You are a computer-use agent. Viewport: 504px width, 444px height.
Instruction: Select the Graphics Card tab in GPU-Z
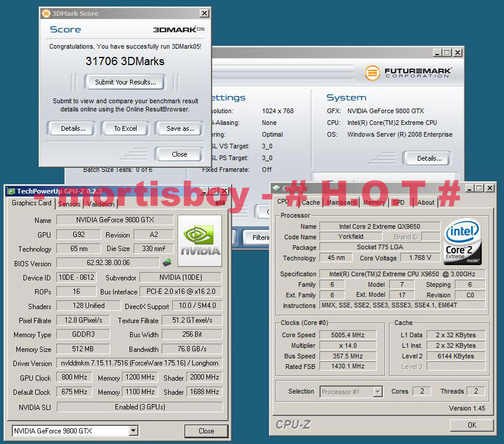[32, 203]
